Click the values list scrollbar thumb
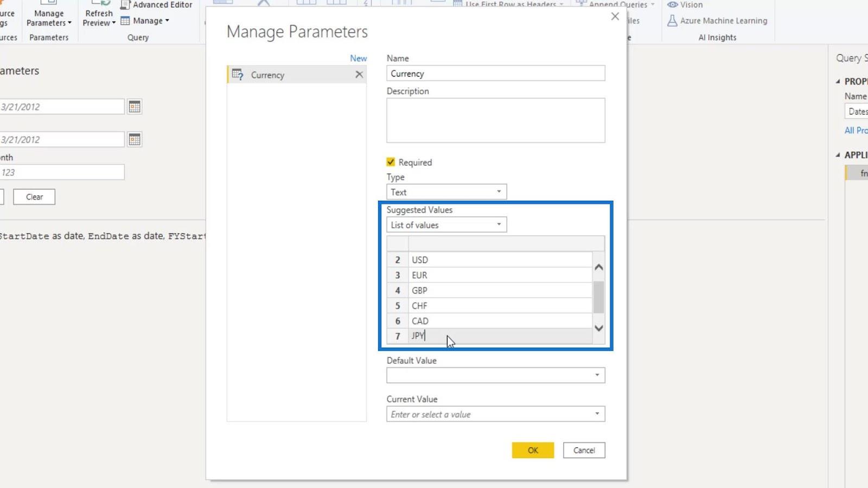The height and width of the screenshot is (488, 868). [x=598, y=297]
